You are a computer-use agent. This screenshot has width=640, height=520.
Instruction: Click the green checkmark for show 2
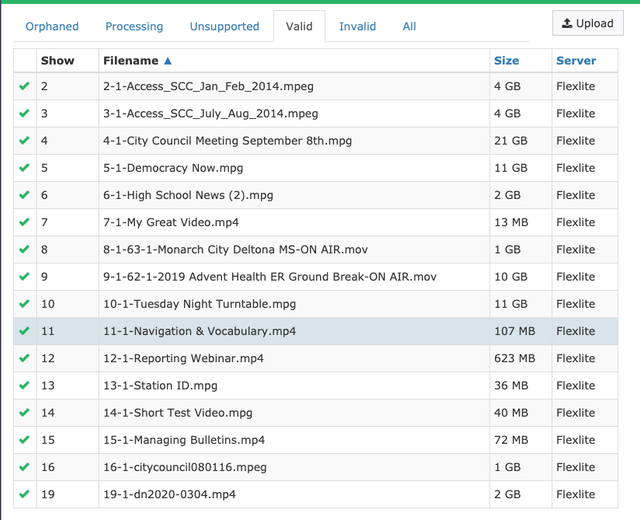click(x=24, y=86)
